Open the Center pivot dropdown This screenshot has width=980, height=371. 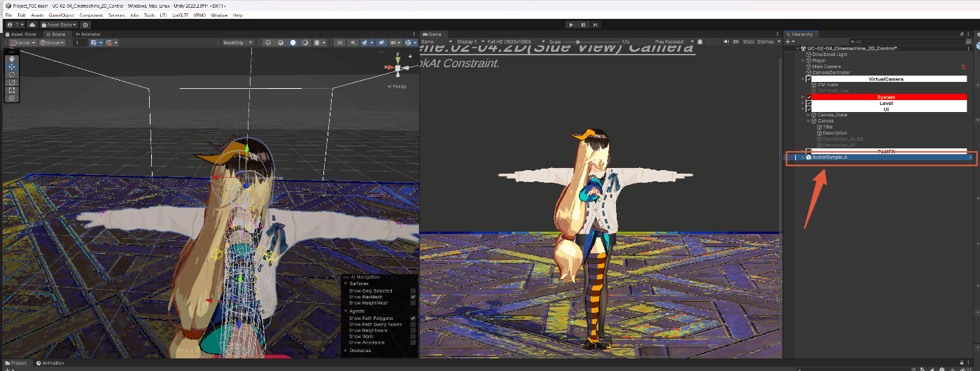[23, 43]
